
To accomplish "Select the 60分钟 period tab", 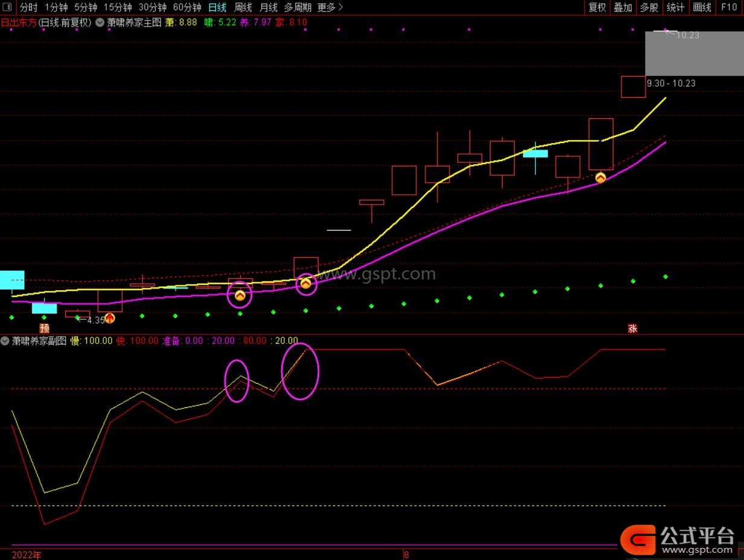I will [x=187, y=7].
